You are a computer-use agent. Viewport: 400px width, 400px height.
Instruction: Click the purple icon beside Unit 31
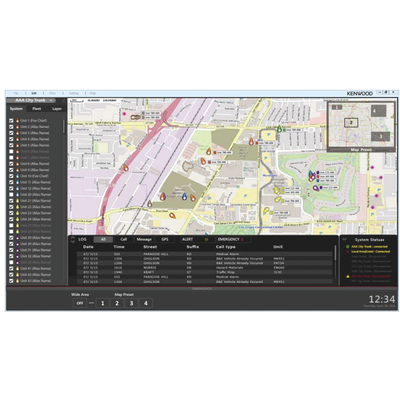(x=17, y=250)
